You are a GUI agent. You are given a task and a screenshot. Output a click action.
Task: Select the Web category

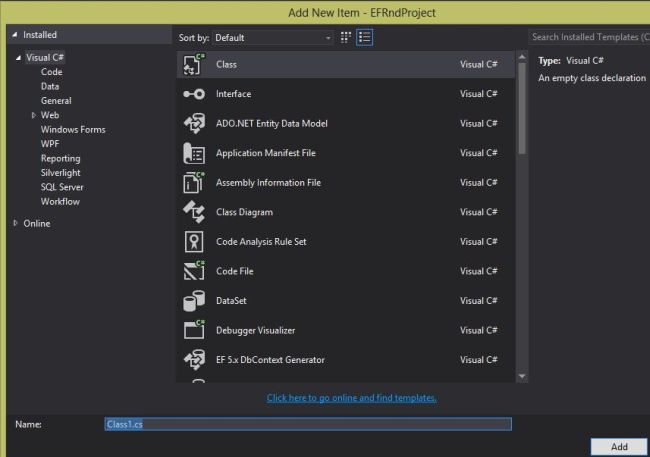point(50,115)
